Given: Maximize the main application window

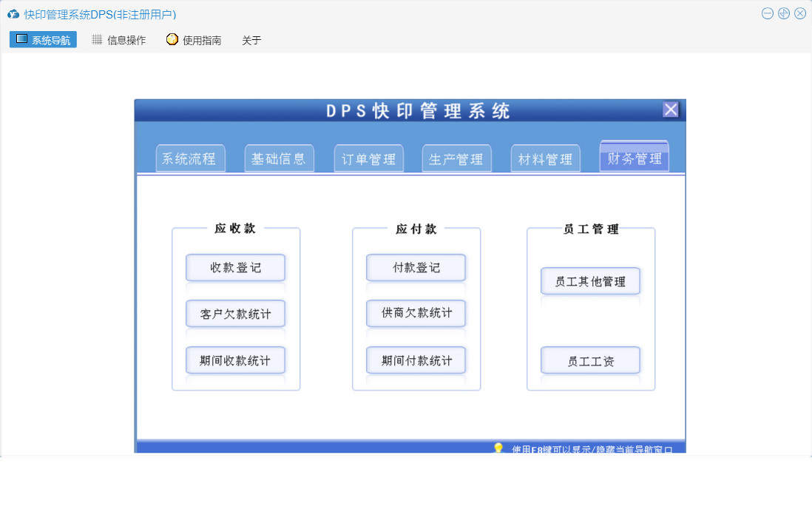Looking at the screenshot, I should point(784,13).
